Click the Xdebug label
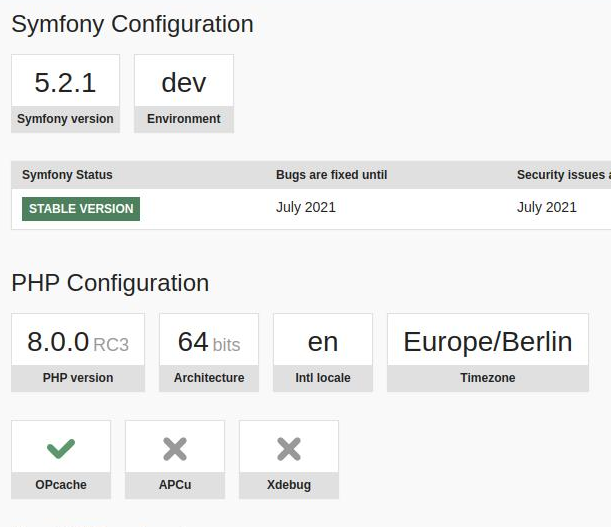Screen dimensions: 611x527 coord(289,485)
